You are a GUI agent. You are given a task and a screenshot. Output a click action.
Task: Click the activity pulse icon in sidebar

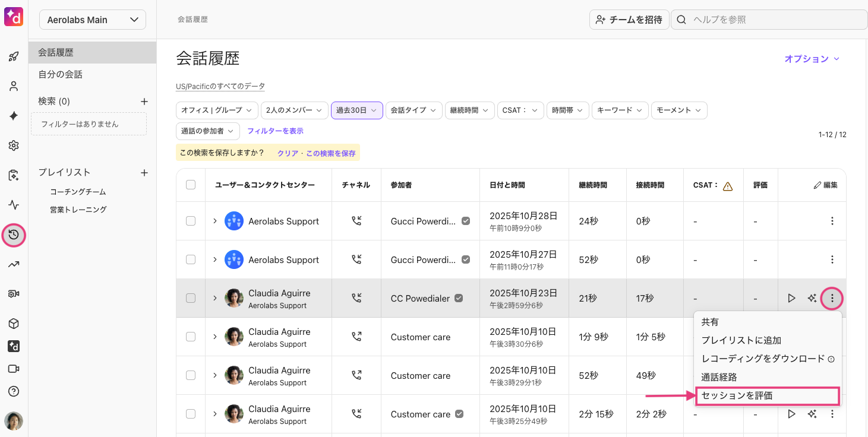(14, 205)
